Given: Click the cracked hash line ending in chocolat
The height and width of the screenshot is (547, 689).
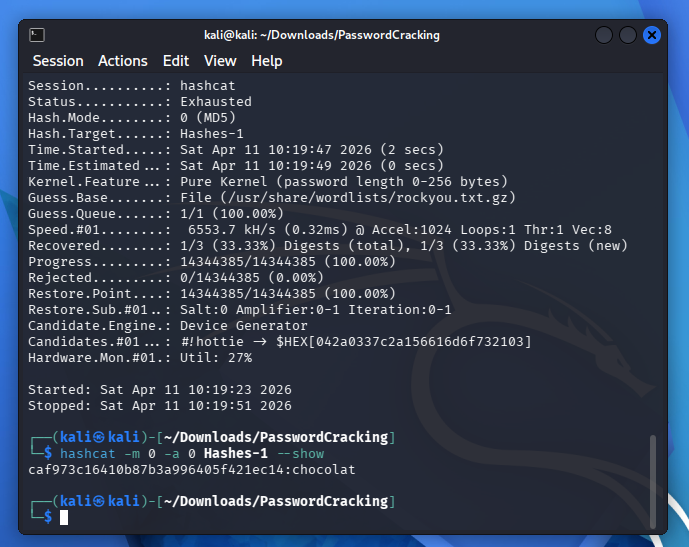Looking at the screenshot, I should coord(192,470).
